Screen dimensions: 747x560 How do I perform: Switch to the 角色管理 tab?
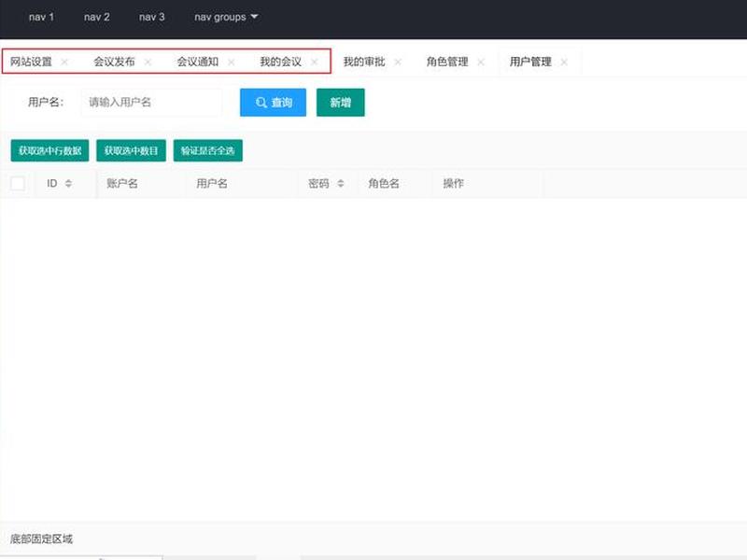tap(447, 62)
